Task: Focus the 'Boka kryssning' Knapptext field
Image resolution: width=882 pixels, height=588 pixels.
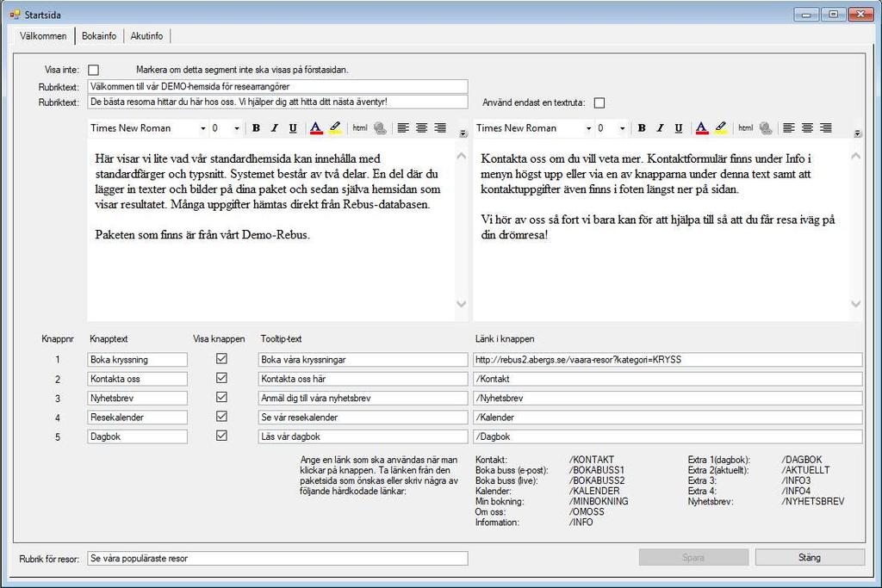Action: point(137,359)
